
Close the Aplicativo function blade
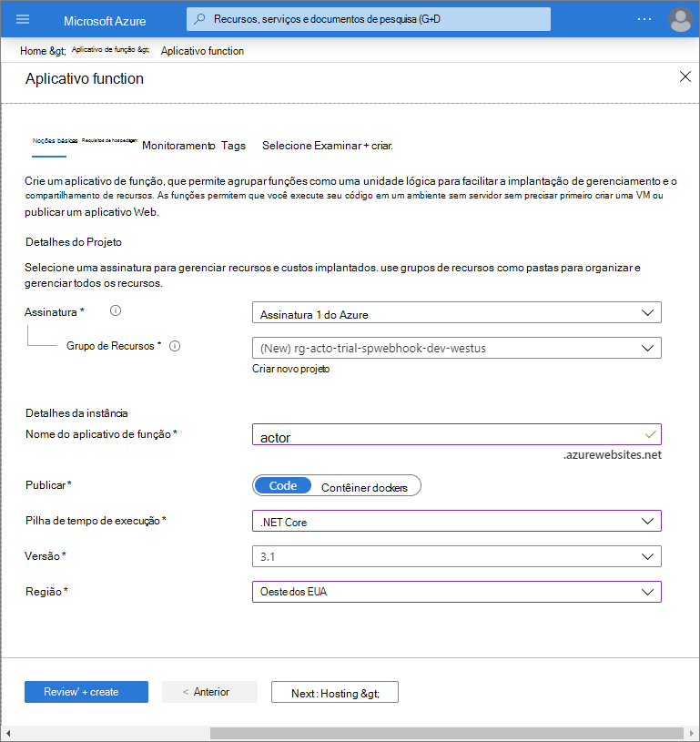coord(685,76)
